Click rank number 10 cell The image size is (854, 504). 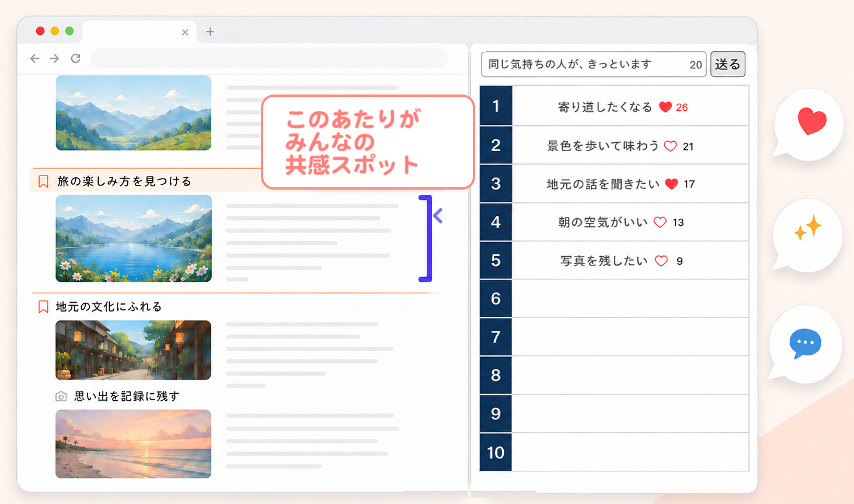[496, 452]
